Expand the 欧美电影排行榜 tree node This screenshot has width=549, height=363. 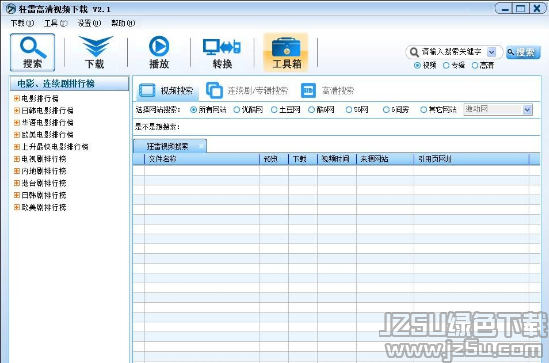pos(16,135)
